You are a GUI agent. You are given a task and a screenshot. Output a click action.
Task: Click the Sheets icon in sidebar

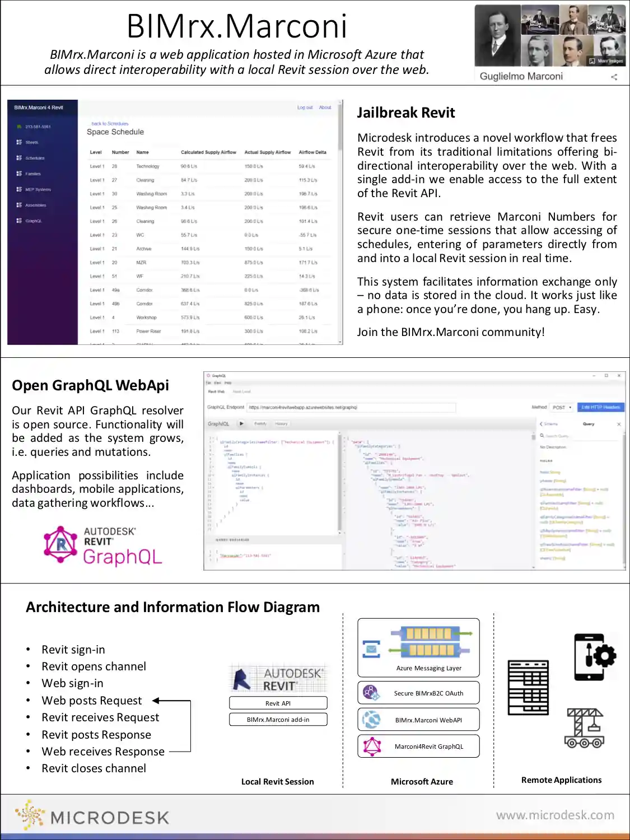19,142
